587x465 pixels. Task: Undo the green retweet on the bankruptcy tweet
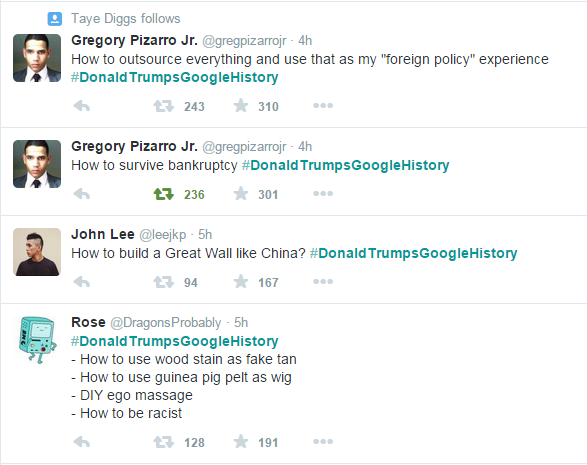[x=164, y=194]
